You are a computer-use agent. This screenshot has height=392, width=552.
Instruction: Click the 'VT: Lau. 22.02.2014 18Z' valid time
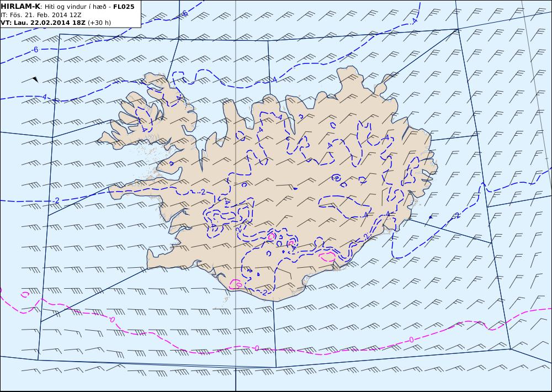click(43, 23)
